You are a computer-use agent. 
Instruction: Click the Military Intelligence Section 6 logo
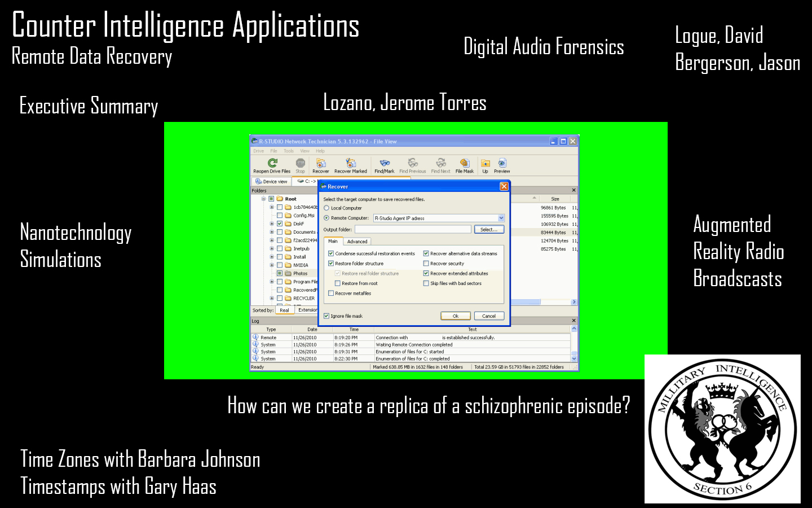click(722, 429)
